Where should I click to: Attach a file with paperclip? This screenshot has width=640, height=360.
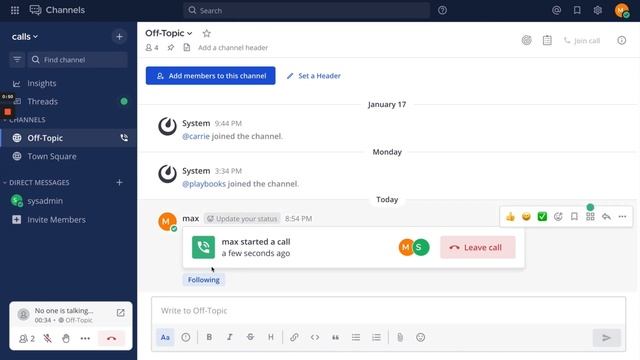click(400, 337)
